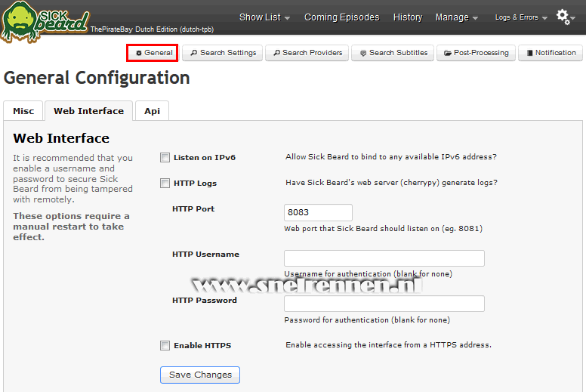This screenshot has width=586, height=392.
Task: Open the config gear icon menu
Action: pyautogui.click(x=563, y=17)
